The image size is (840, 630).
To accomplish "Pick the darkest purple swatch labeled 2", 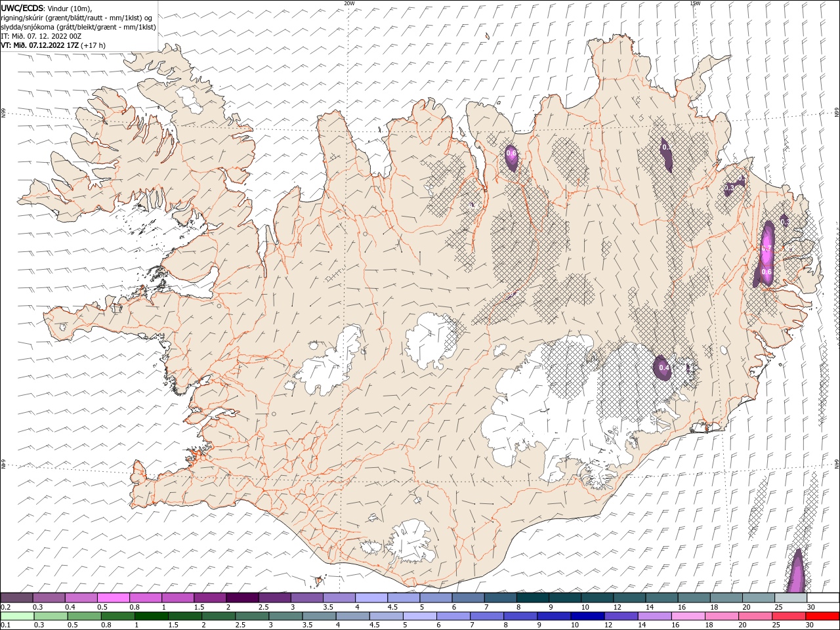I will [x=242, y=597].
